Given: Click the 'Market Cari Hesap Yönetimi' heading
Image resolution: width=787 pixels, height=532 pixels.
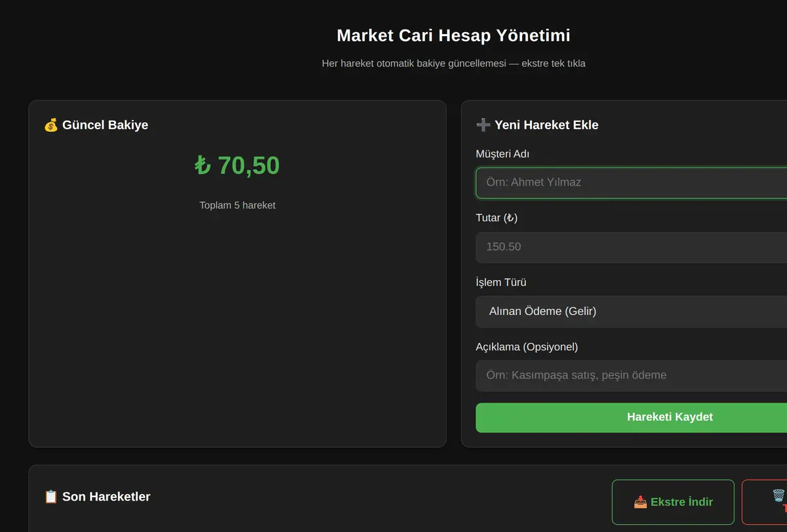Looking at the screenshot, I should click(453, 35).
